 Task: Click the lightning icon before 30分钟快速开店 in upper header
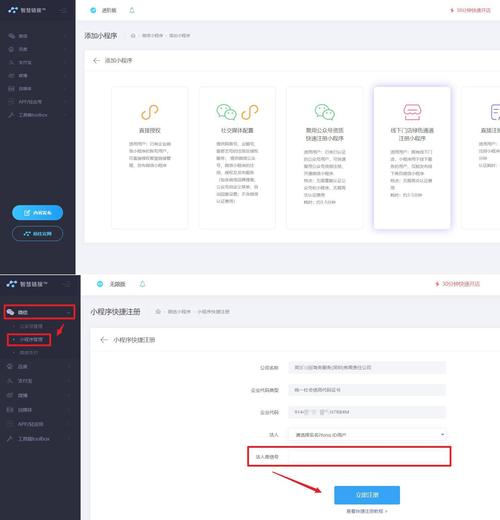452,10
